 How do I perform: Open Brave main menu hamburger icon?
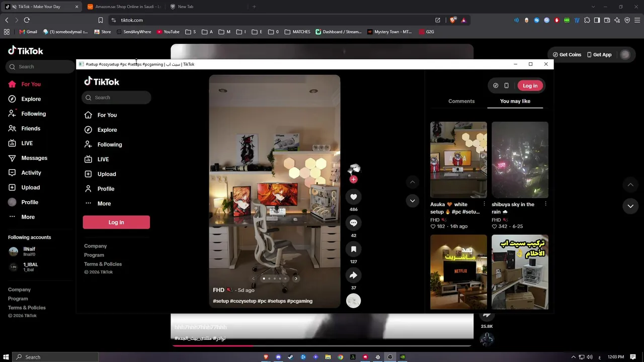coord(637,20)
